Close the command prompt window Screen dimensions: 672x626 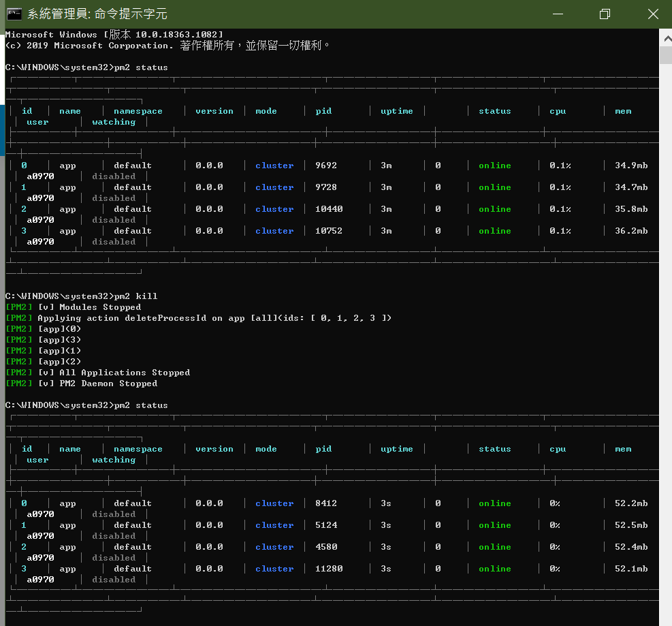coord(653,14)
